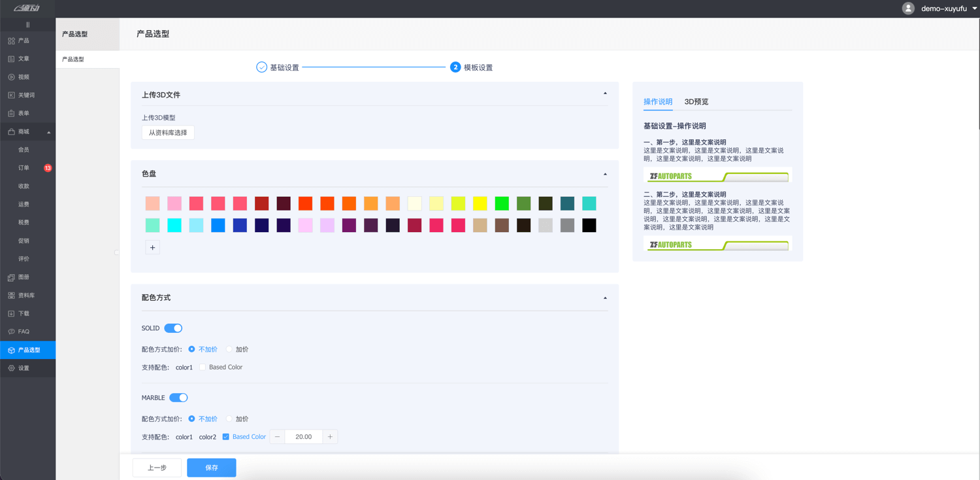Disable the MARBLE toggle switch
Image resolution: width=980 pixels, height=480 pixels.
[178, 398]
